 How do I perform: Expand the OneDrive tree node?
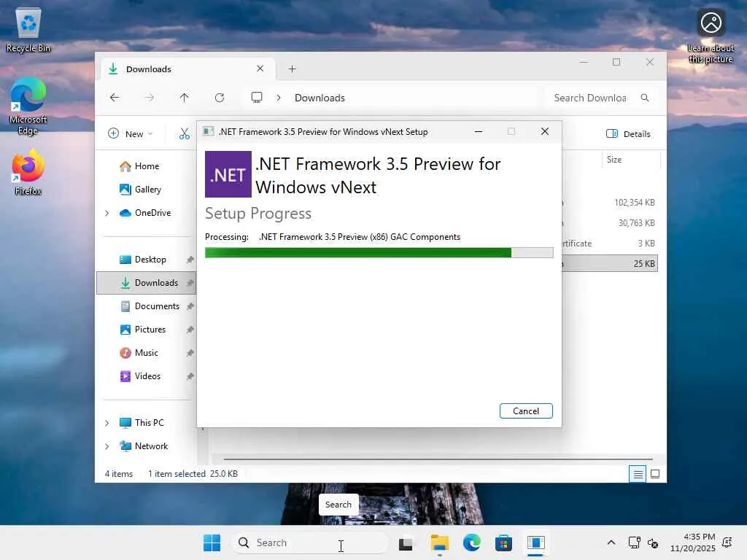point(107,213)
